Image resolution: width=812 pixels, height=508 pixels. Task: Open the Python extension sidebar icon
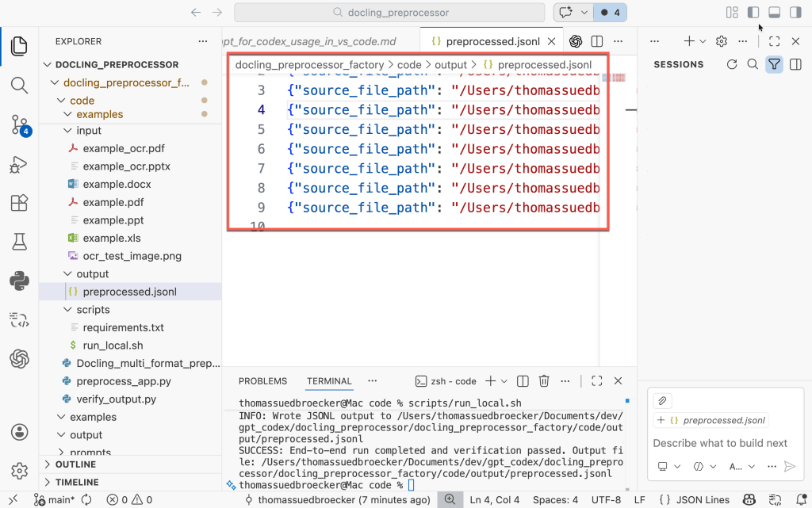19,280
